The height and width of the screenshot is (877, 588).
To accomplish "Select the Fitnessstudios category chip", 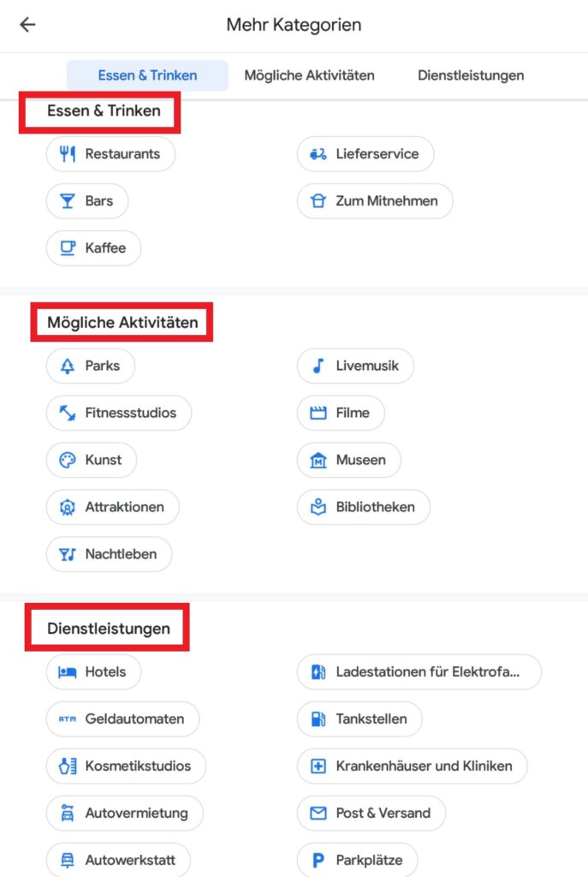I will pos(119,413).
